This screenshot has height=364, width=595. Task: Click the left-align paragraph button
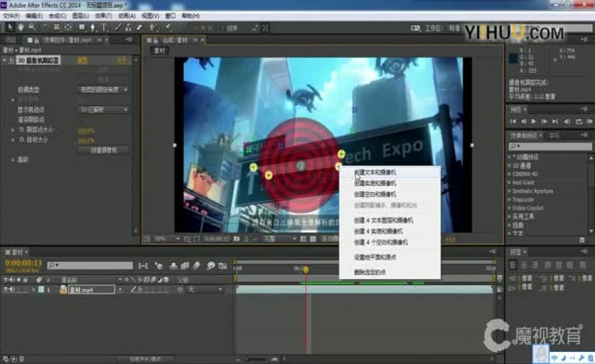513,265
